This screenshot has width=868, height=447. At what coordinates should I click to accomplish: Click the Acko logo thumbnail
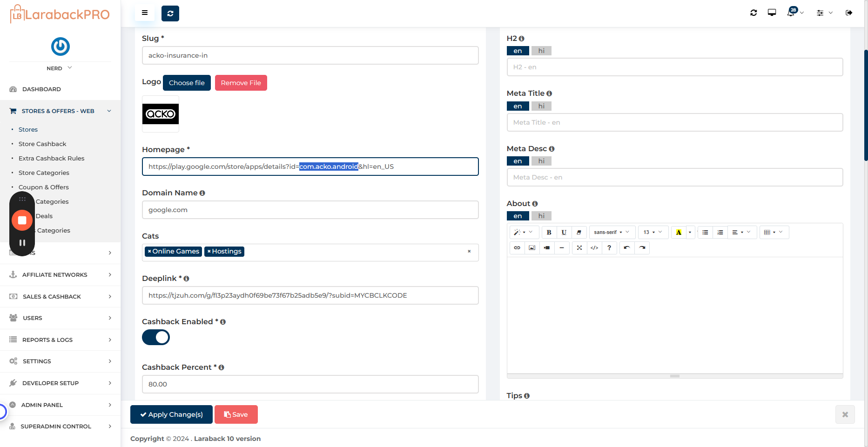[x=161, y=114]
